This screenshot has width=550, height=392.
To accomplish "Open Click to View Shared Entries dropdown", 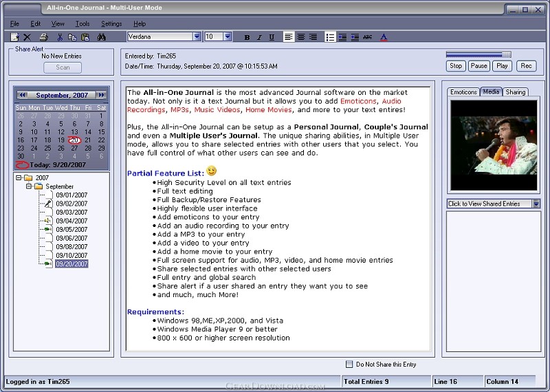I will (536, 204).
